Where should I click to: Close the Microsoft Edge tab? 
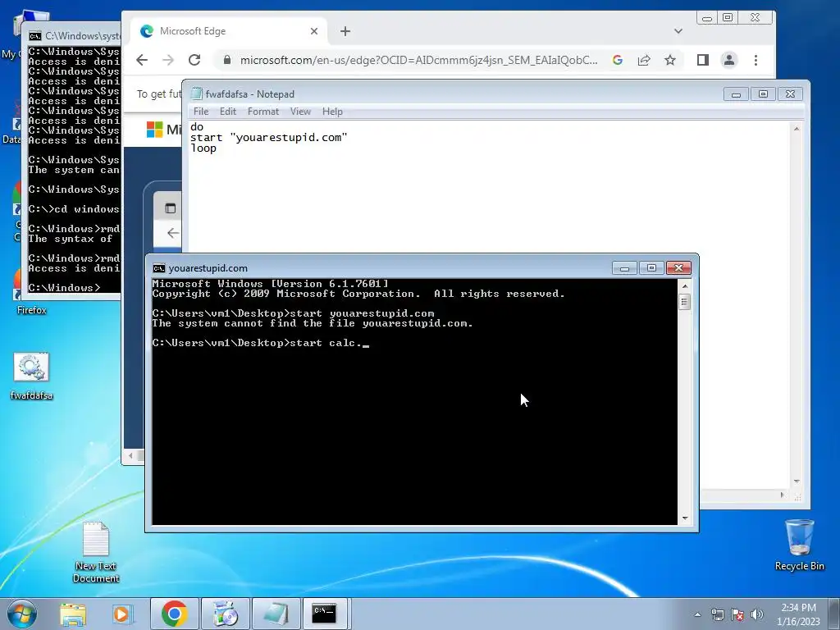tap(314, 31)
